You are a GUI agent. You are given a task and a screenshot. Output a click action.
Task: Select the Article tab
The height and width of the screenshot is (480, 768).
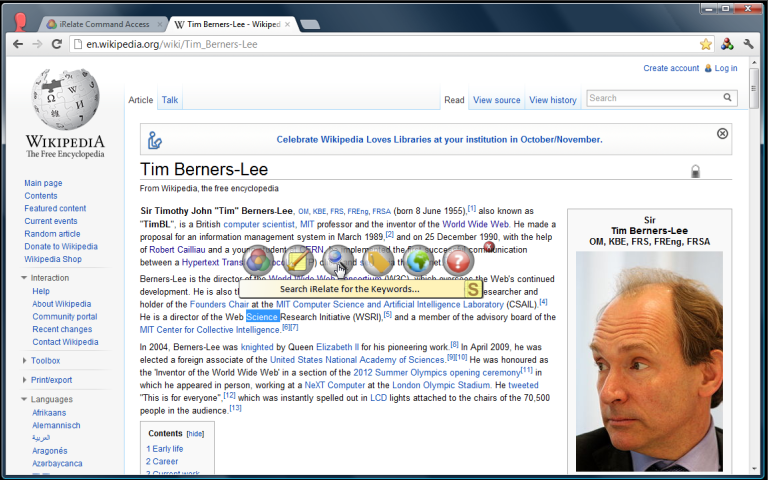click(141, 100)
